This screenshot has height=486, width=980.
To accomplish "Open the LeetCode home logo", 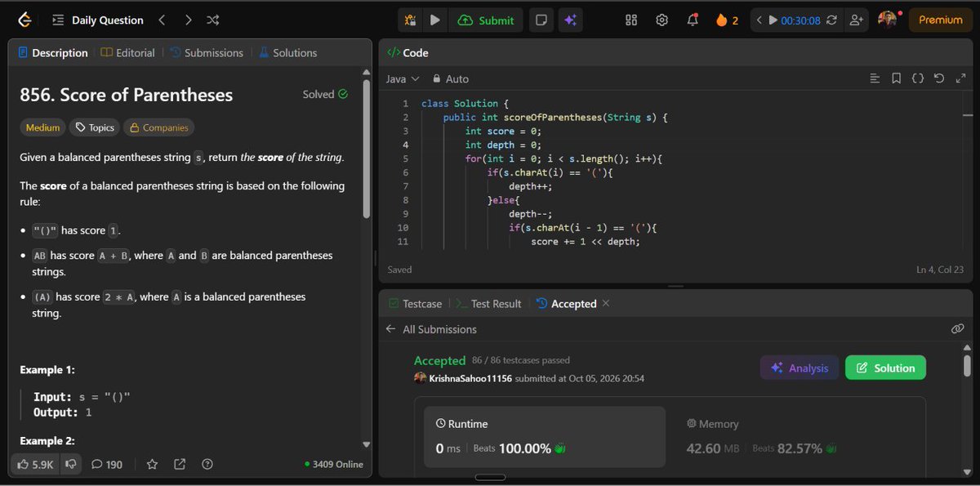I will coord(25,20).
